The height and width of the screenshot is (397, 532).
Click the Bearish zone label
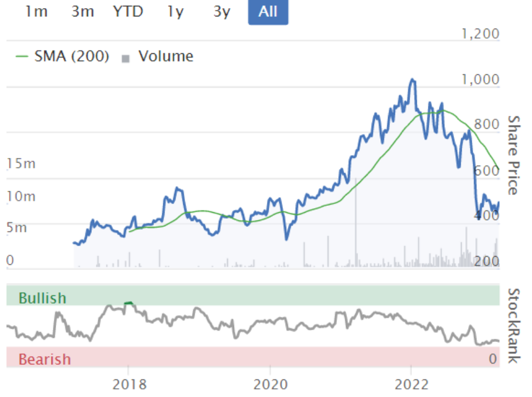click(x=44, y=359)
